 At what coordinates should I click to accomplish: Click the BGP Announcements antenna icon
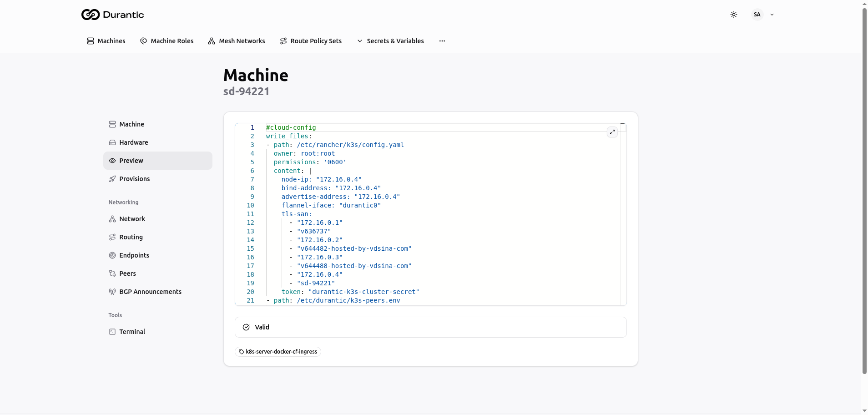tap(112, 292)
